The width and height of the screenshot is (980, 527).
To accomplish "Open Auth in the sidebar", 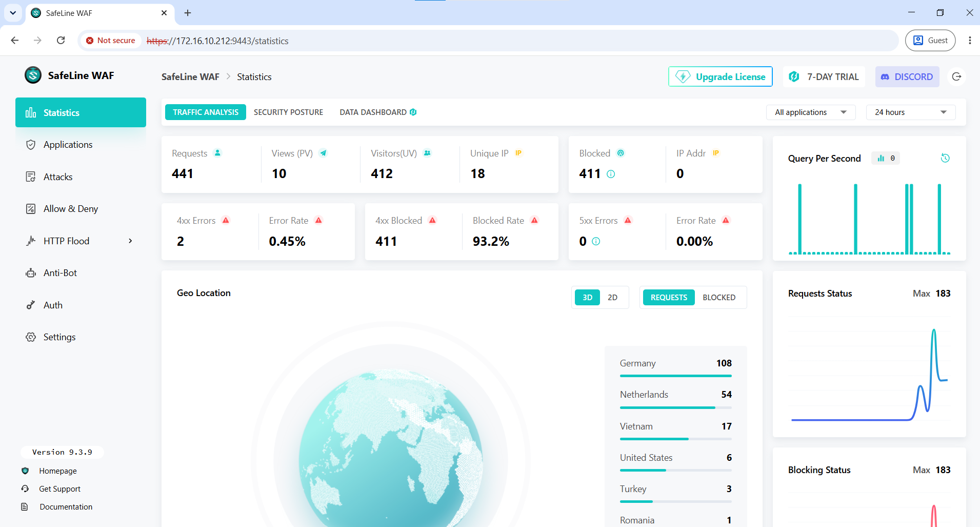I will tap(81, 305).
